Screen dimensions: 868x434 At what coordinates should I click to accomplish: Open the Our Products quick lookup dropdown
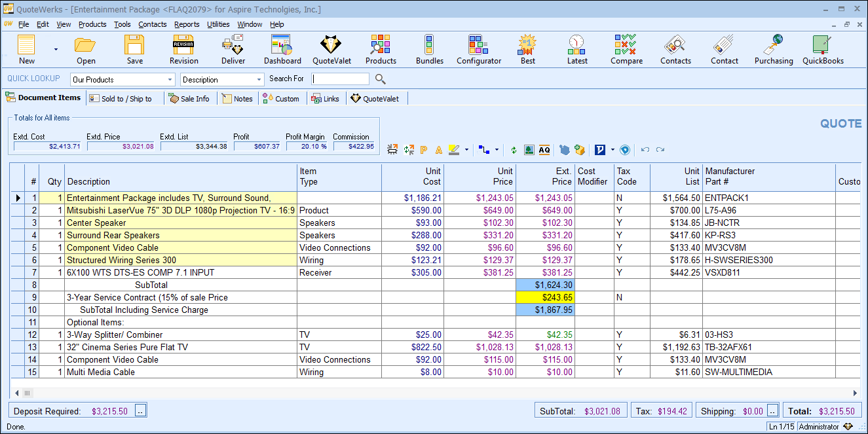tap(169, 79)
